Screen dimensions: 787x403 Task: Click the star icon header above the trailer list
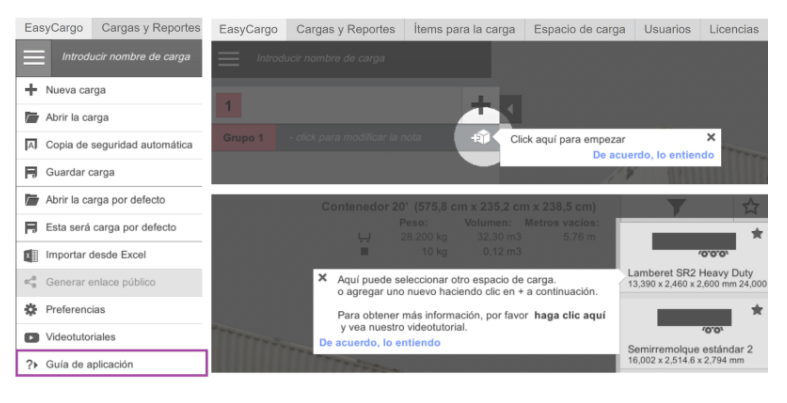pos(750,207)
